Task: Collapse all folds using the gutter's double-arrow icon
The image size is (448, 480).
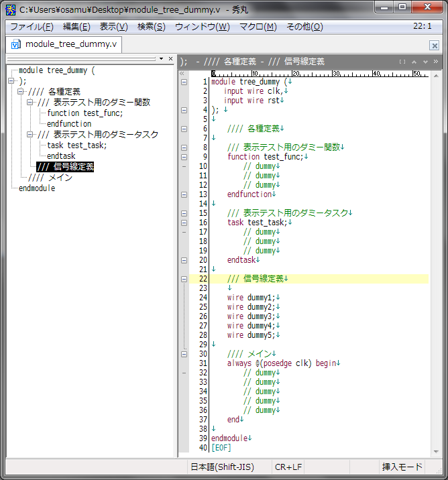Action: [x=183, y=73]
